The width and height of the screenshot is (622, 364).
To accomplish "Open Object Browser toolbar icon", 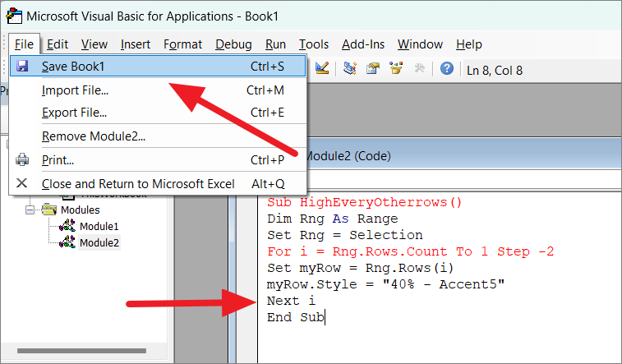I will (x=396, y=68).
